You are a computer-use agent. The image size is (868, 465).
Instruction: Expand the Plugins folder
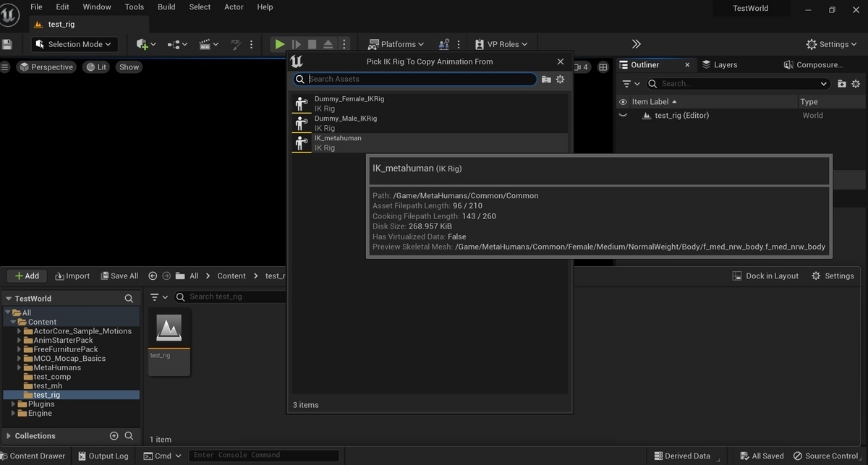click(x=14, y=404)
